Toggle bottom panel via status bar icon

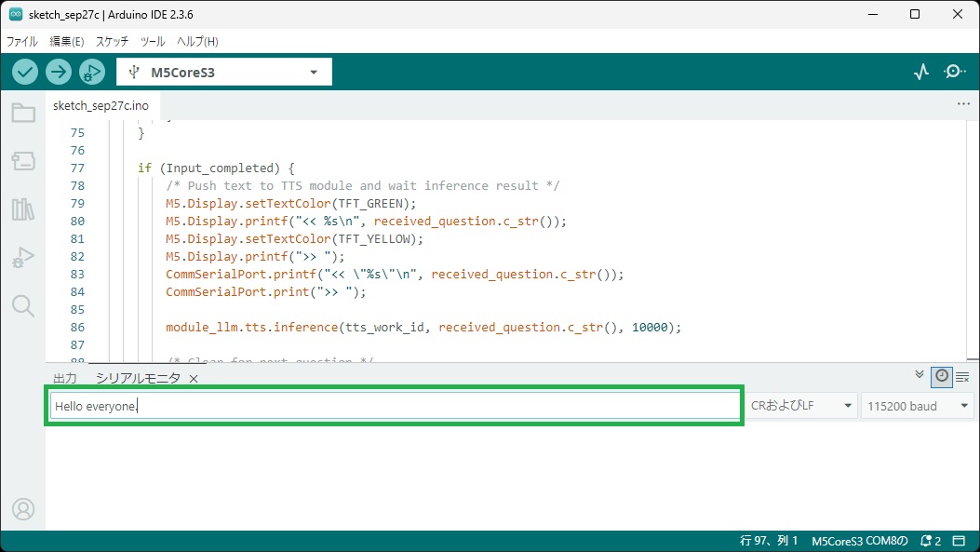coord(960,541)
